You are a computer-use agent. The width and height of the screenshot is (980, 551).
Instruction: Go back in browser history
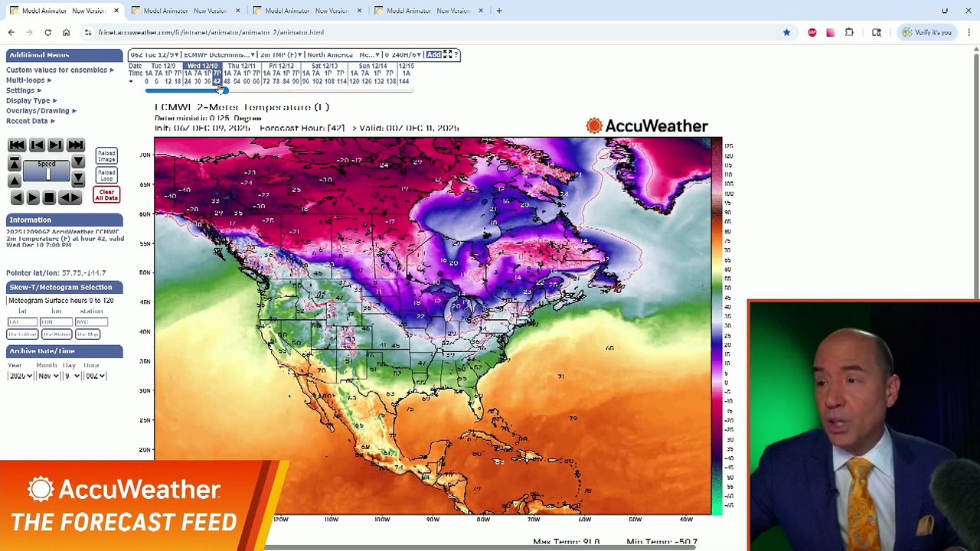[11, 32]
